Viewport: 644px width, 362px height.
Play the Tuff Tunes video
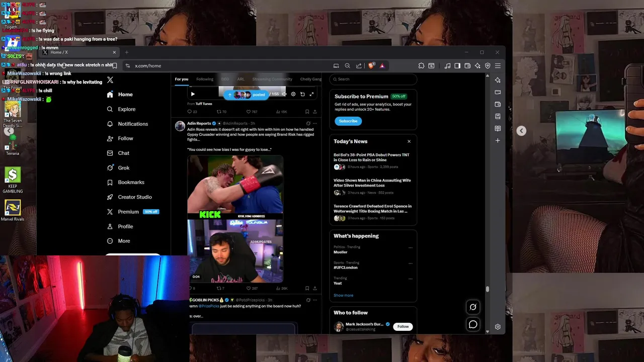pyautogui.click(x=193, y=94)
